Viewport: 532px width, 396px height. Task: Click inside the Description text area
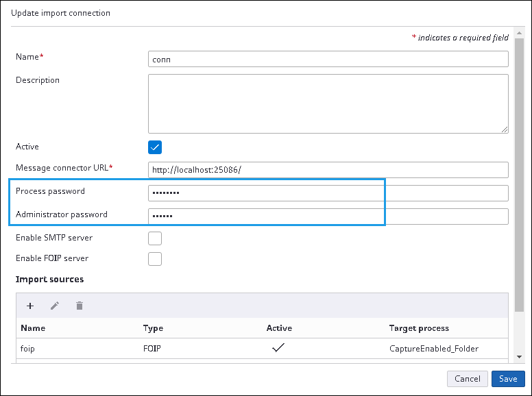point(328,103)
